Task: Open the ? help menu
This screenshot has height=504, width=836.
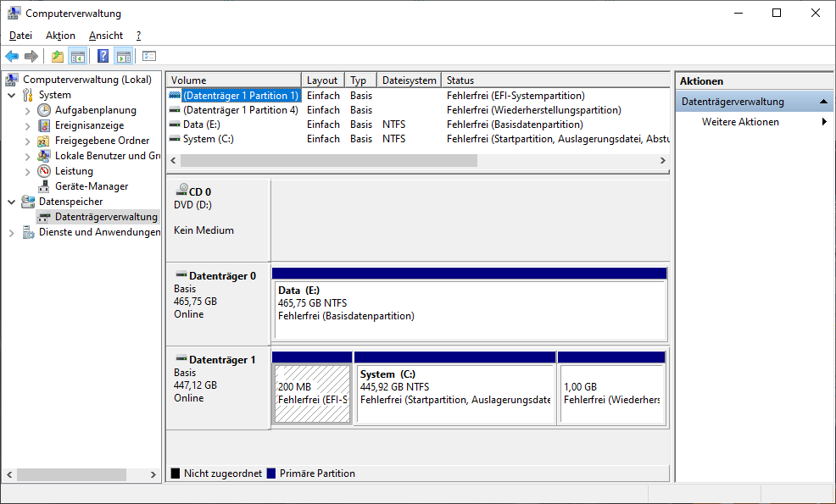Action: 138,36
